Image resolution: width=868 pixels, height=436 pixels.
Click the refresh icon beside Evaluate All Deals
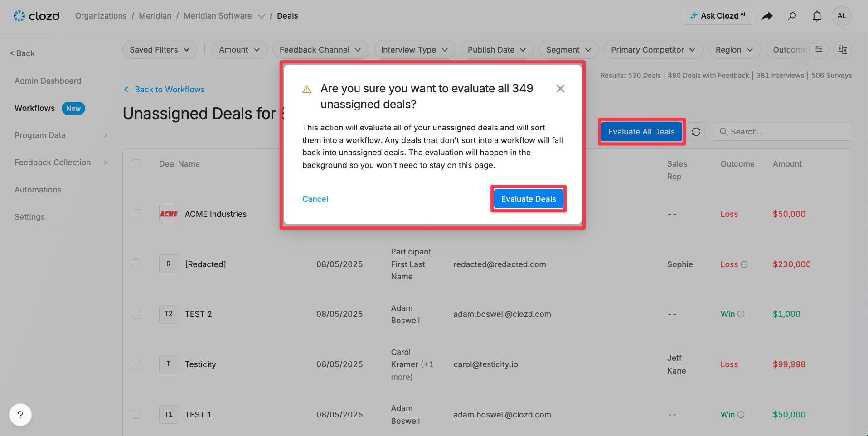(696, 132)
